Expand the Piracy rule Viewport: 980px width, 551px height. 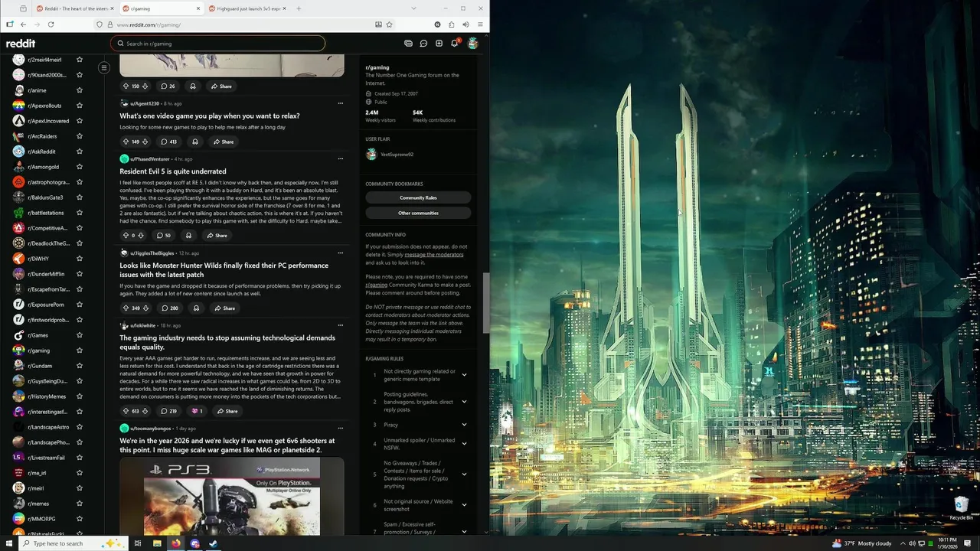pyautogui.click(x=464, y=425)
